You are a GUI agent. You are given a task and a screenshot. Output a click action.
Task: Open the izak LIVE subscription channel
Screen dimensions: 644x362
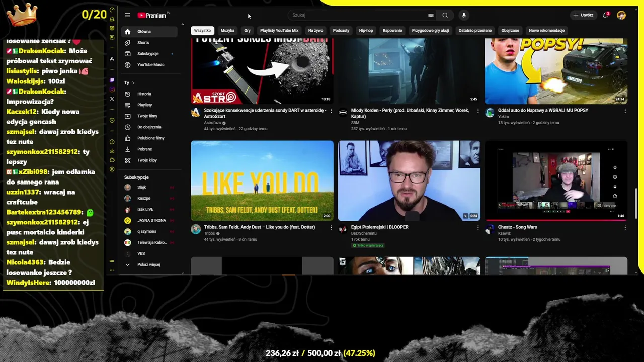click(149, 209)
